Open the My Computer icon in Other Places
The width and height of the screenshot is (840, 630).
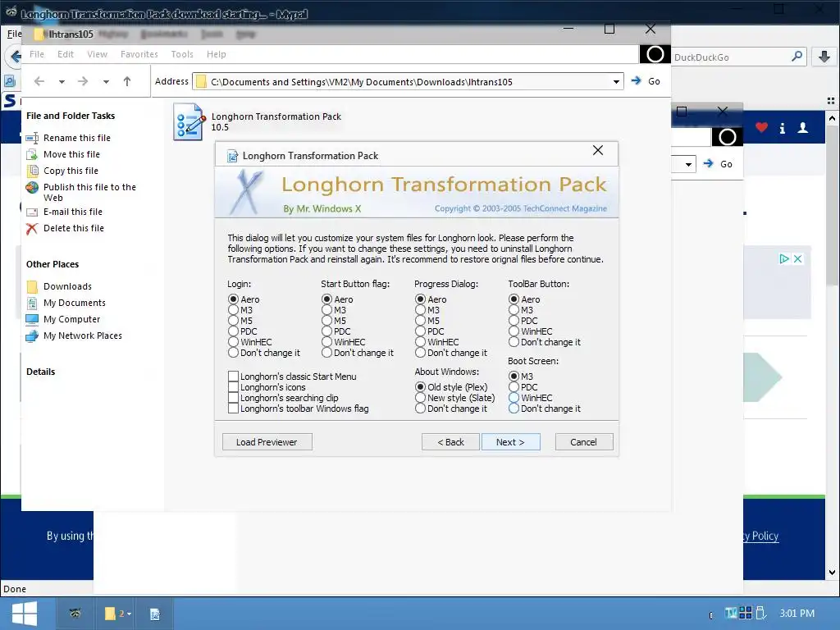click(32, 319)
